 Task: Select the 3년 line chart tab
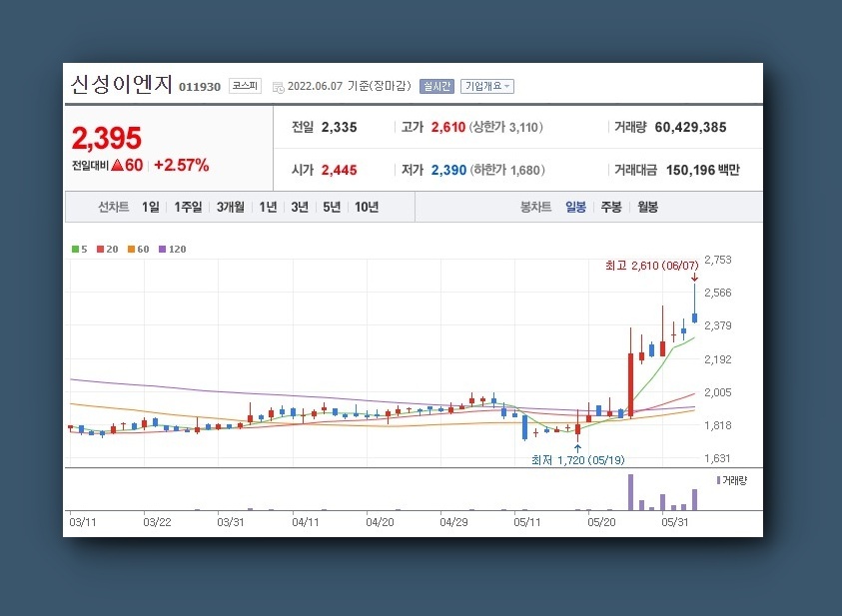click(300, 207)
